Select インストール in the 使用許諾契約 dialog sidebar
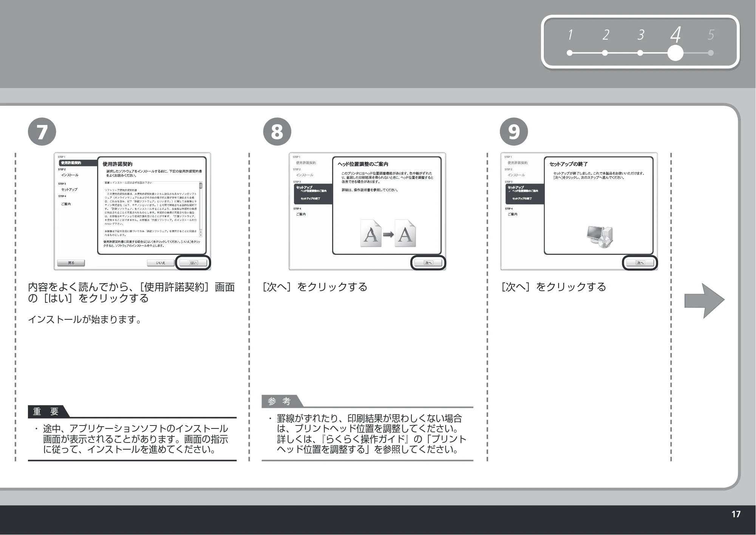Image resolution: width=756 pixels, height=535 pixels. [x=70, y=175]
